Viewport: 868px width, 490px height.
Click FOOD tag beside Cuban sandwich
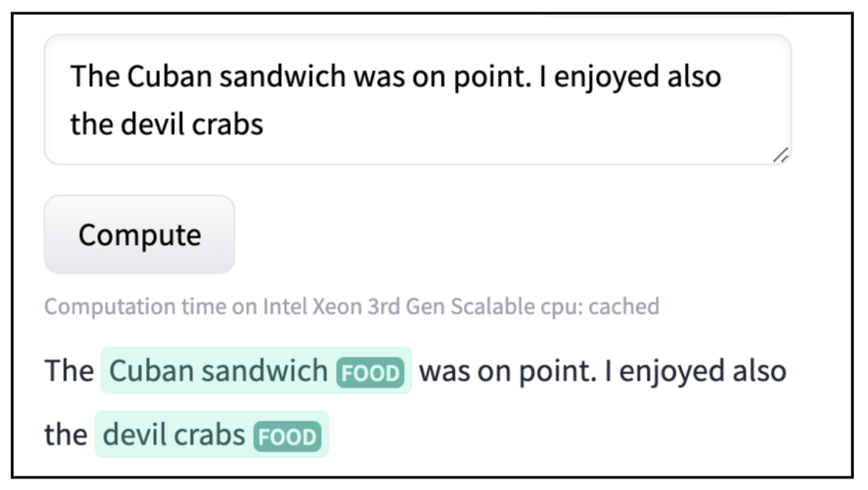(x=370, y=372)
